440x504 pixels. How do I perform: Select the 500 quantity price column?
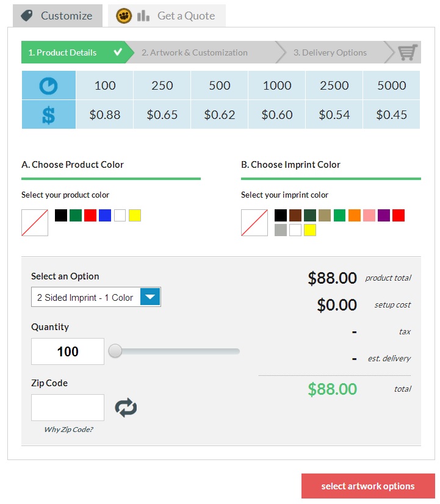click(220, 100)
